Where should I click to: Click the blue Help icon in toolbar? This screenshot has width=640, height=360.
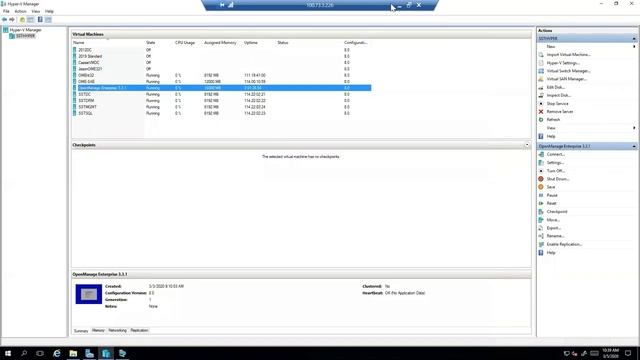click(x=40, y=20)
